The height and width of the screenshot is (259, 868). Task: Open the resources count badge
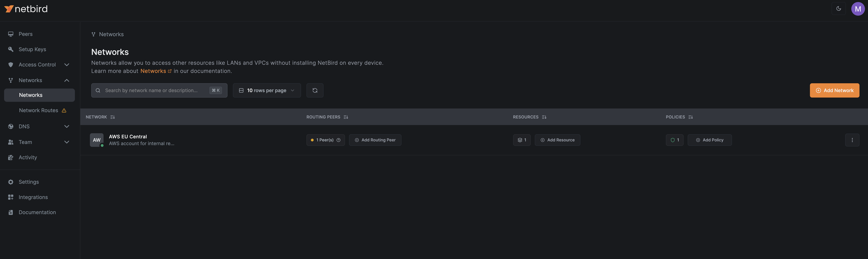pyautogui.click(x=522, y=140)
